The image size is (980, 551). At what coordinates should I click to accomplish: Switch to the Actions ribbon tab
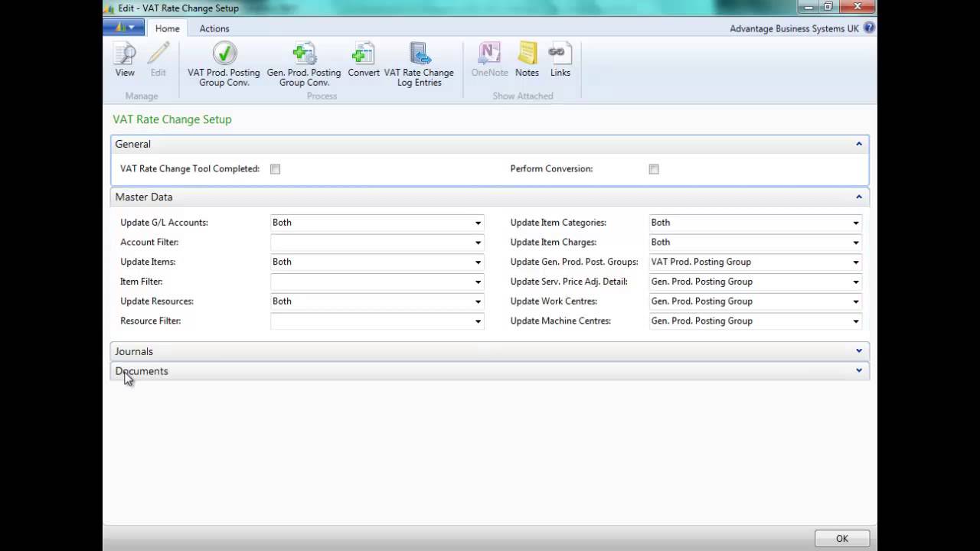tap(214, 28)
